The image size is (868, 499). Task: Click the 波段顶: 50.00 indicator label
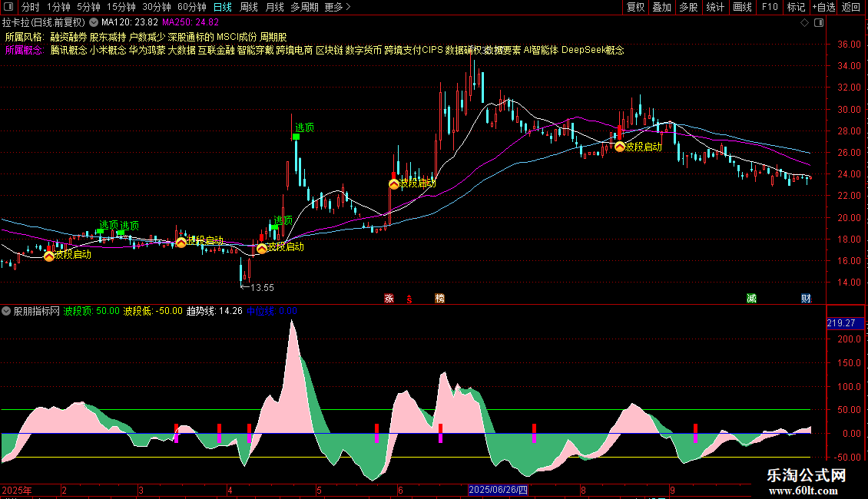[91, 311]
